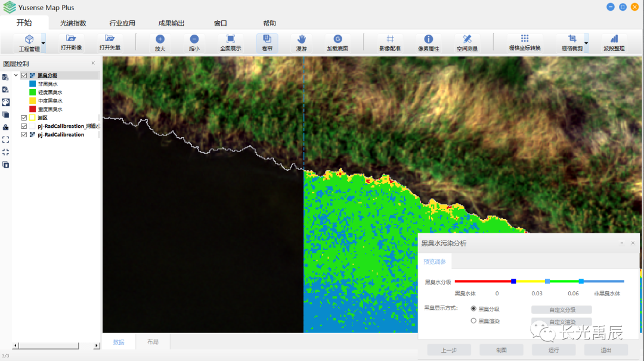The width and height of the screenshot is (644, 361).
Task: Open the 布局 tab below the map
Action: (153, 342)
